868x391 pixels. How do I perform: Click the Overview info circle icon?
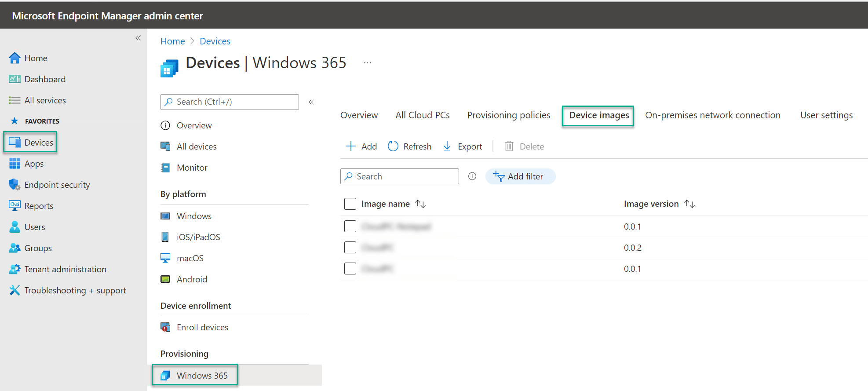pyautogui.click(x=165, y=125)
